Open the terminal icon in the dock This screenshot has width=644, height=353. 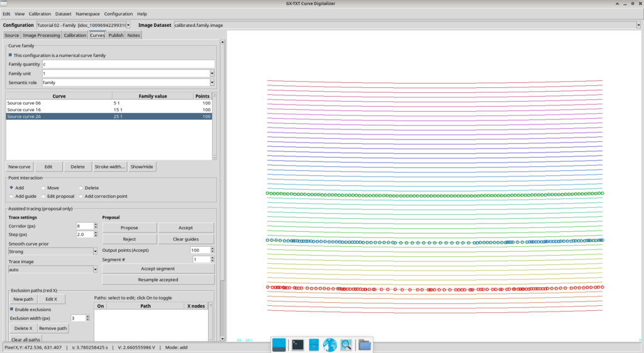click(297, 345)
